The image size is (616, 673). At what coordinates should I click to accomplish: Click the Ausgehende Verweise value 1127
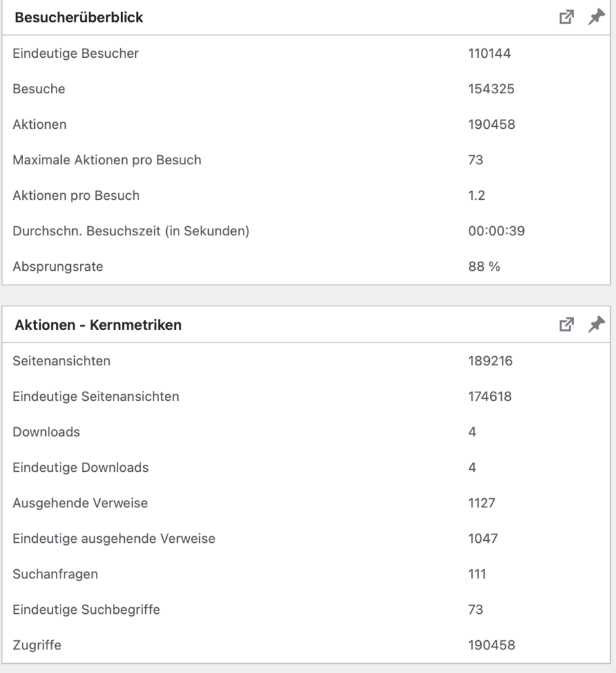tap(481, 503)
